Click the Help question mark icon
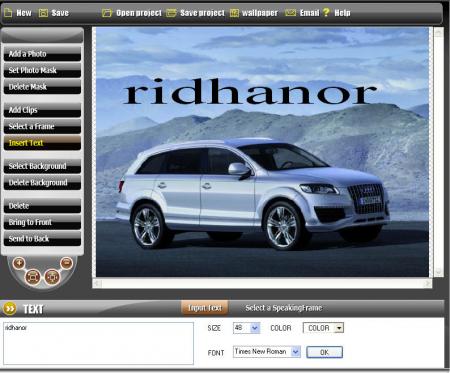The height and width of the screenshot is (373, 450). pos(326,12)
